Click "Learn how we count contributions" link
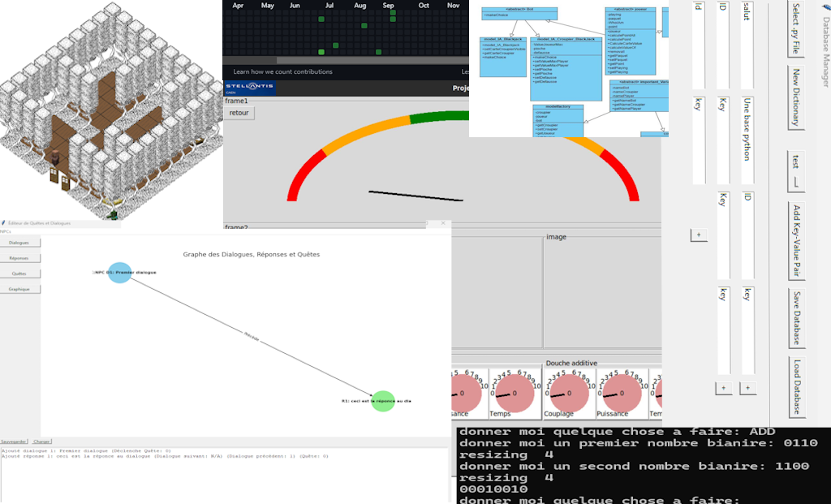This screenshot has width=831, height=504. (283, 72)
